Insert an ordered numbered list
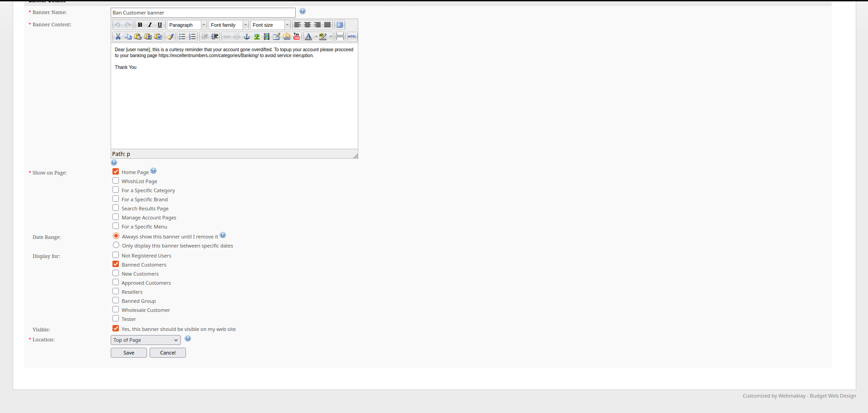The height and width of the screenshot is (413, 868). (x=192, y=37)
